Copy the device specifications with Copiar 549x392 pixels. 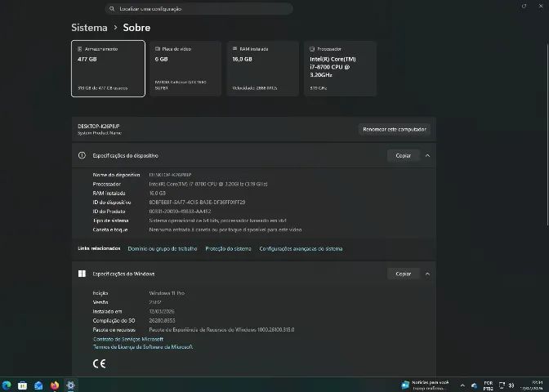click(x=404, y=155)
